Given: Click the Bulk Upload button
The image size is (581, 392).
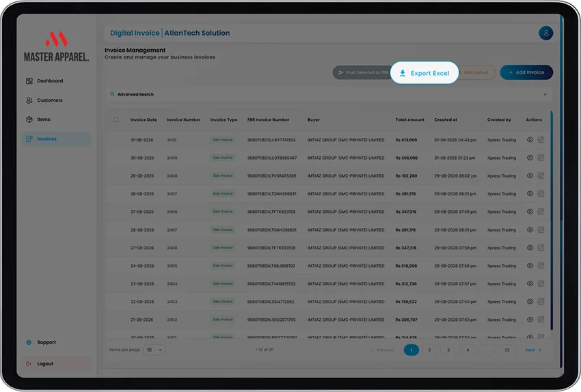Looking at the screenshot, I should (x=477, y=72).
